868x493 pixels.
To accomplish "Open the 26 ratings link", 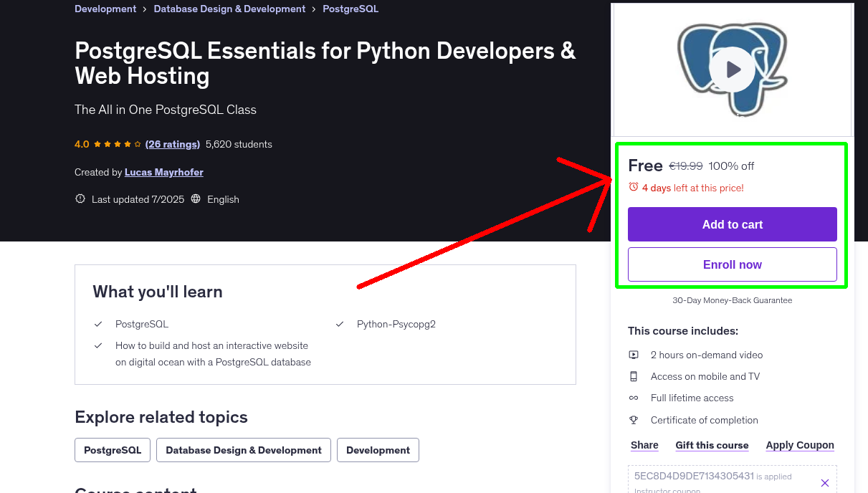I will (x=172, y=144).
